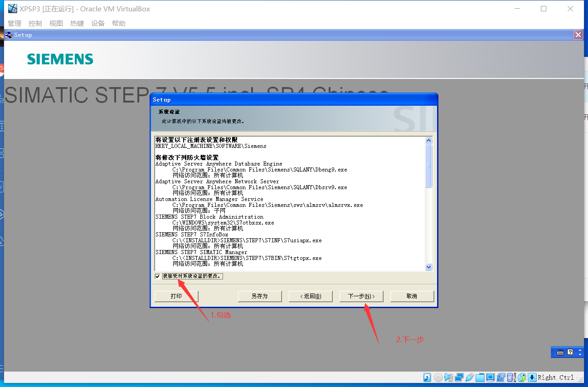This screenshot has width=588, height=387.
Task: Click the outer Setup window title icon
Action: [9, 35]
